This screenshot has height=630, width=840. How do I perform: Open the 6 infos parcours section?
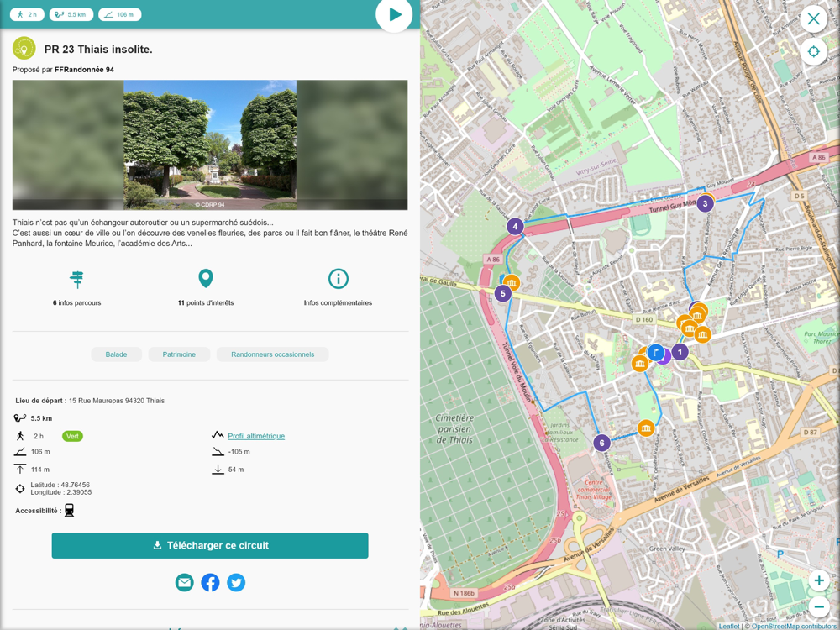tap(76, 287)
